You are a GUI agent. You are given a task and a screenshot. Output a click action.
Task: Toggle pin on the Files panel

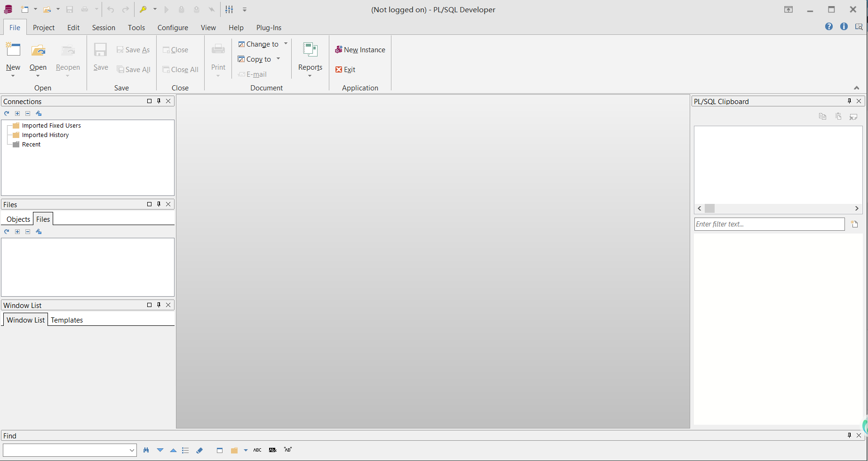(x=159, y=204)
